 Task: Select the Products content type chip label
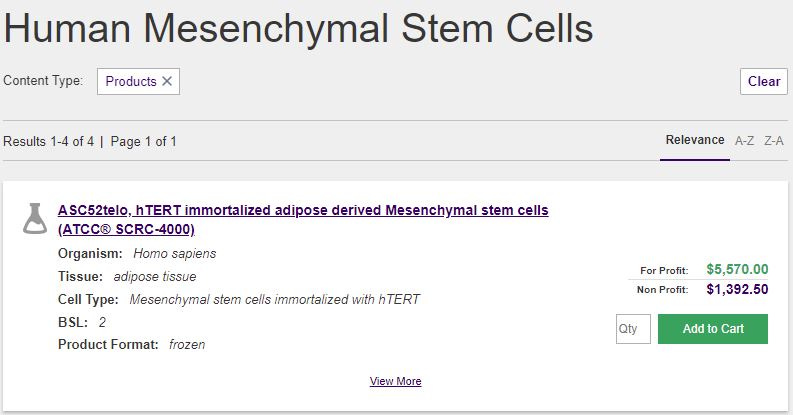131,81
